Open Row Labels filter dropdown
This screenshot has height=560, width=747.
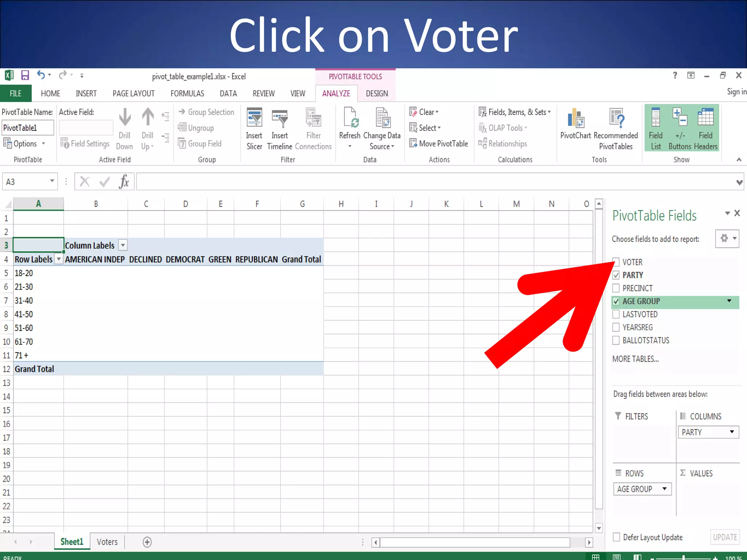[58, 259]
